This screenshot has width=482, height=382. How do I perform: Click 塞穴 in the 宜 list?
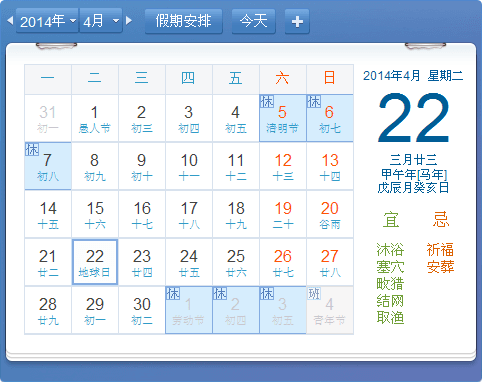pyautogui.click(x=390, y=267)
